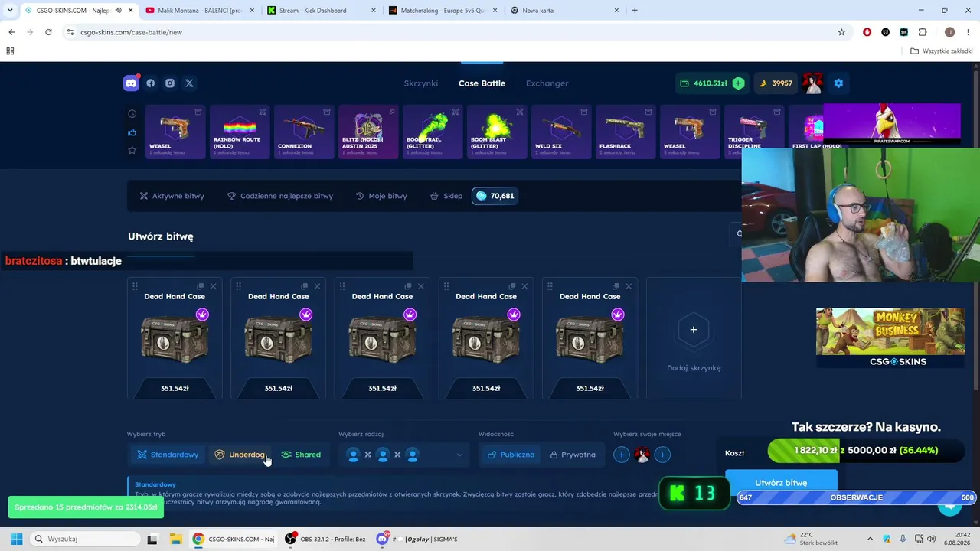Viewport: 980px width, 551px height.
Task: Remove the third Dead Hand Case
Action: tap(421, 286)
